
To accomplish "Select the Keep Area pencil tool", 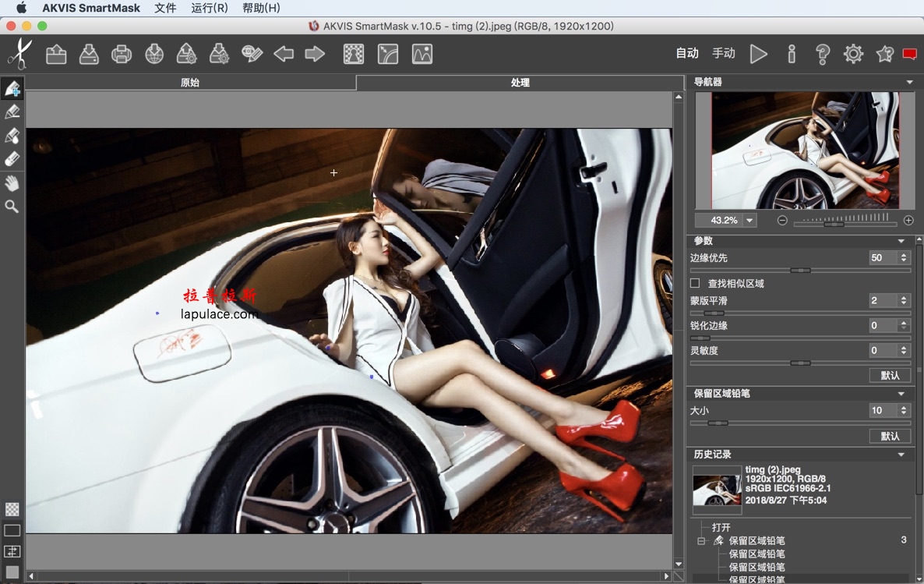I will click(12, 88).
